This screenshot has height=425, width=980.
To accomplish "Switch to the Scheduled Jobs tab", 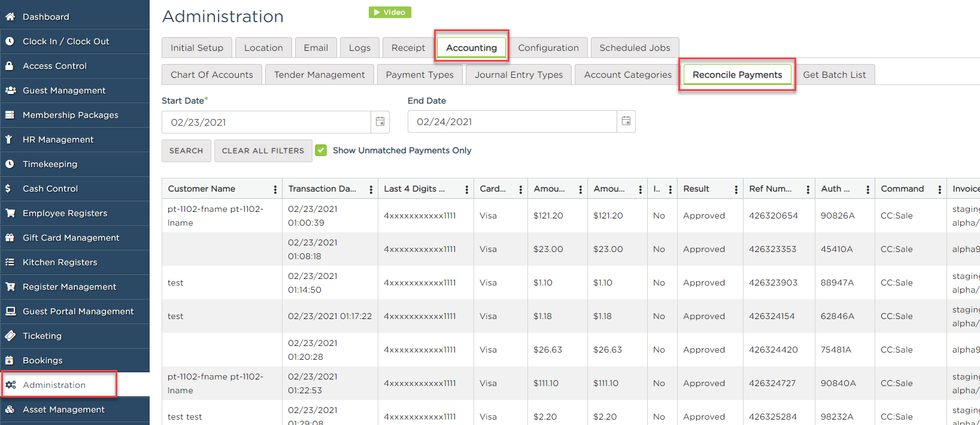I will coord(635,48).
